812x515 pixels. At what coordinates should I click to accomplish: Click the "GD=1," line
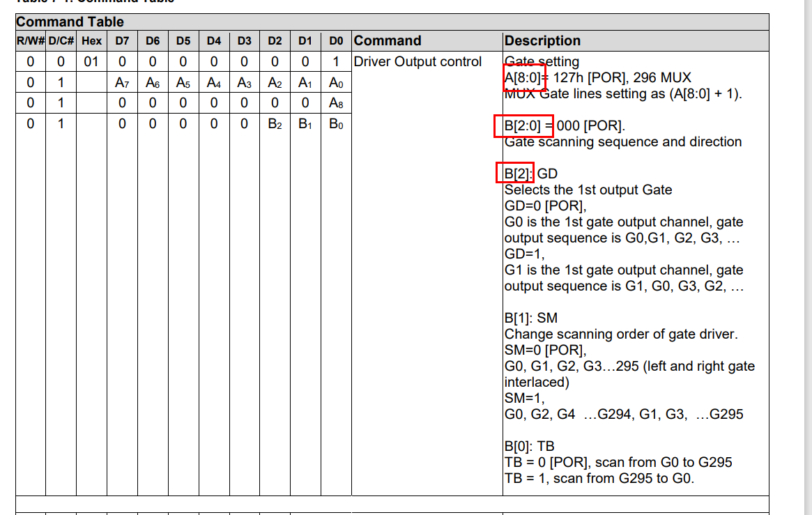point(525,254)
